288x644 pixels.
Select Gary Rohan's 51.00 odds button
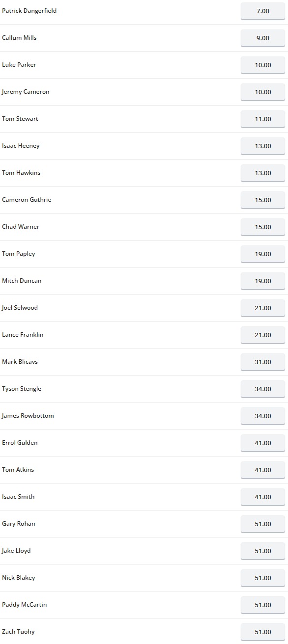pyautogui.click(x=263, y=524)
